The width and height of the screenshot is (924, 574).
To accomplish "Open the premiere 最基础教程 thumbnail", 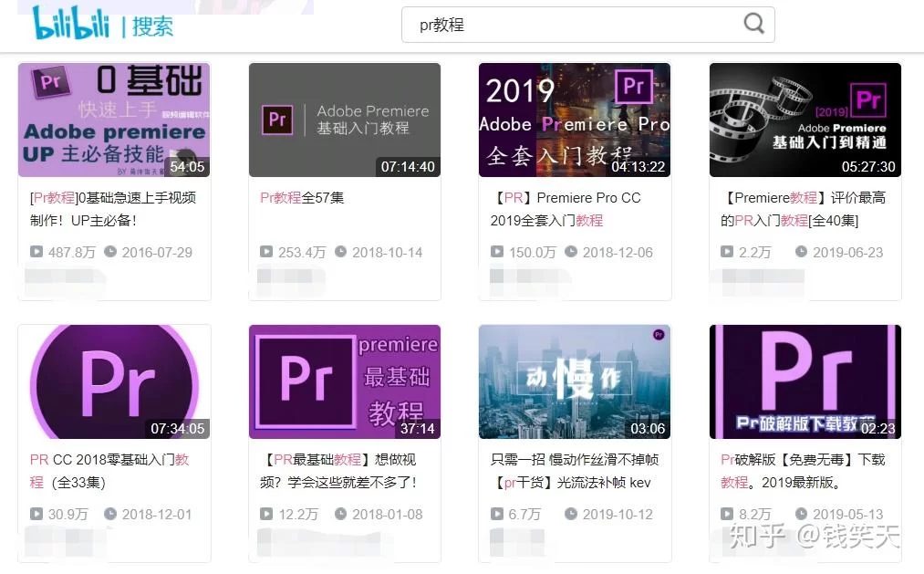I will coord(345,381).
